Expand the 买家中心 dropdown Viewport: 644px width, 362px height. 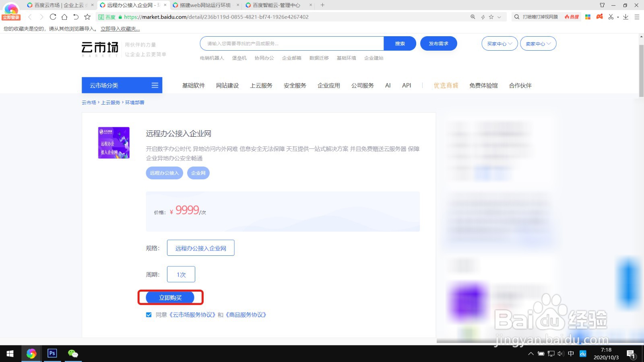click(x=500, y=43)
